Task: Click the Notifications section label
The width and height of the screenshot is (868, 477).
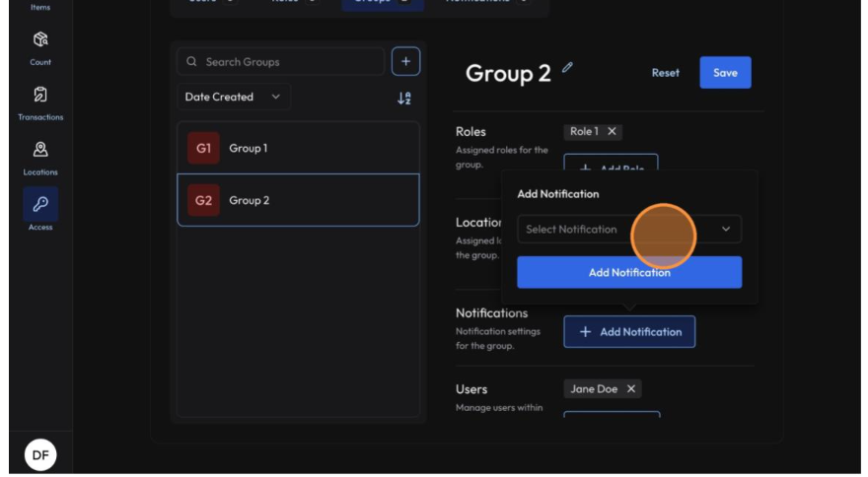Action: point(491,312)
